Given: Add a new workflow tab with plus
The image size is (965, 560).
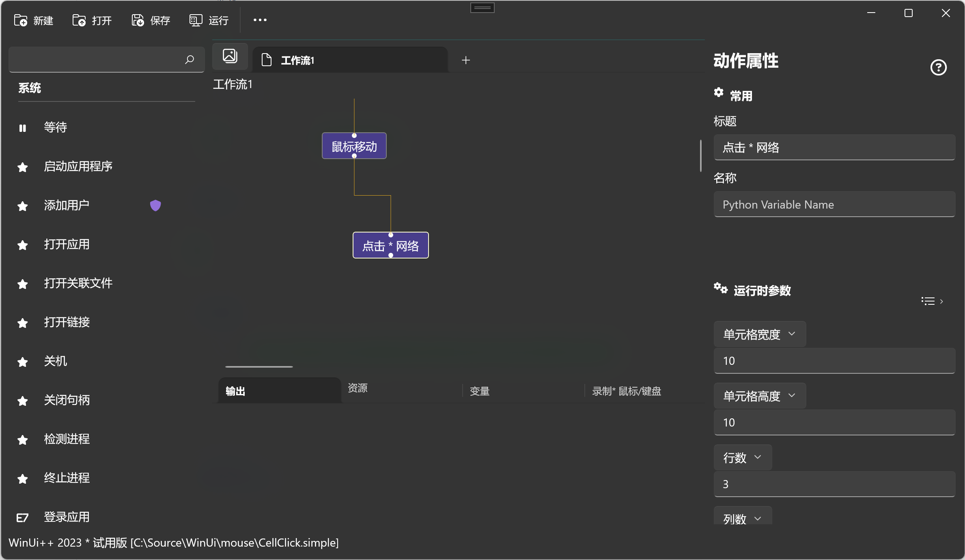Looking at the screenshot, I should [466, 60].
